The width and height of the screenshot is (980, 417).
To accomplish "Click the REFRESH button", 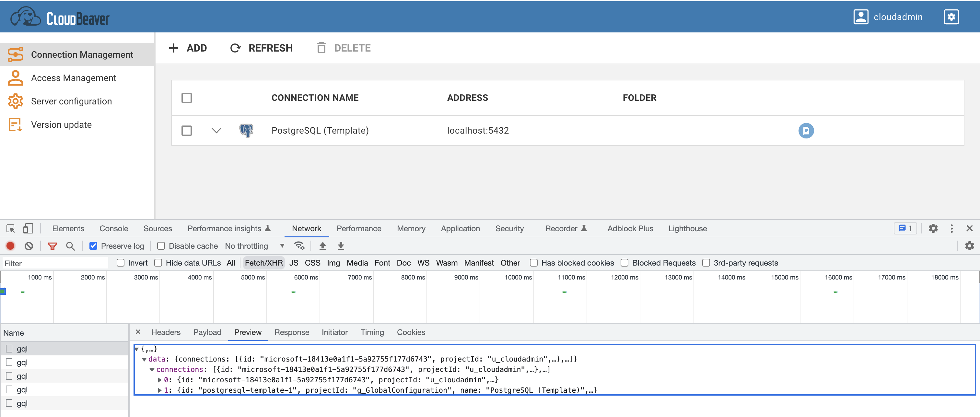I will click(x=261, y=48).
